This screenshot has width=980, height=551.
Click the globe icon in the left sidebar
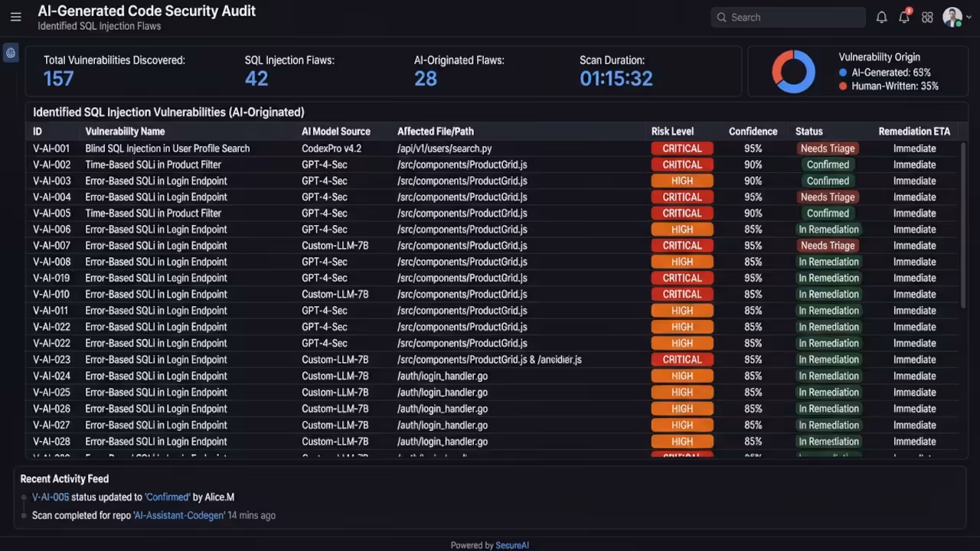11,53
